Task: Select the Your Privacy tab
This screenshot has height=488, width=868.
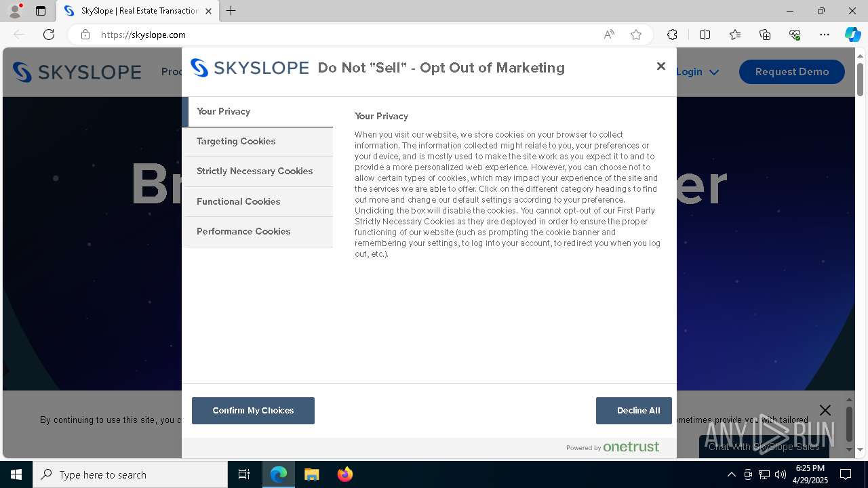Action: [258, 112]
